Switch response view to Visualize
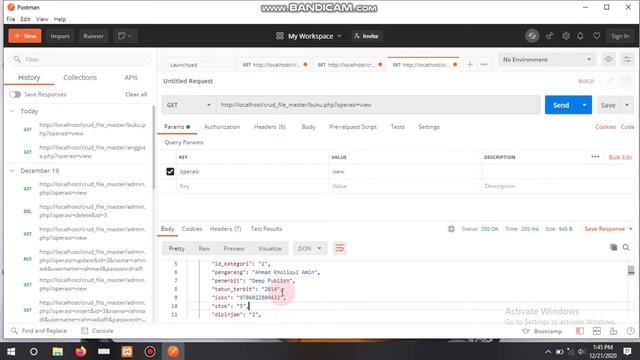 point(270,248)
